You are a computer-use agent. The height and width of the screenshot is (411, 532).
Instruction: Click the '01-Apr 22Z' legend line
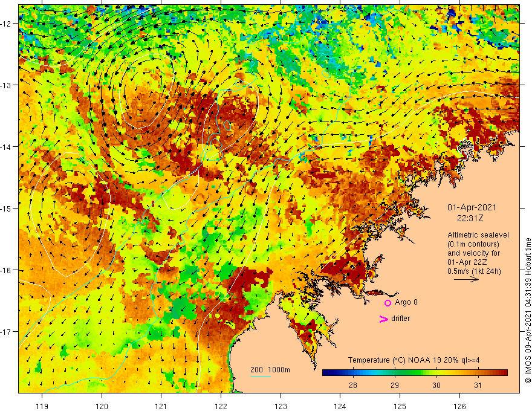467,262
